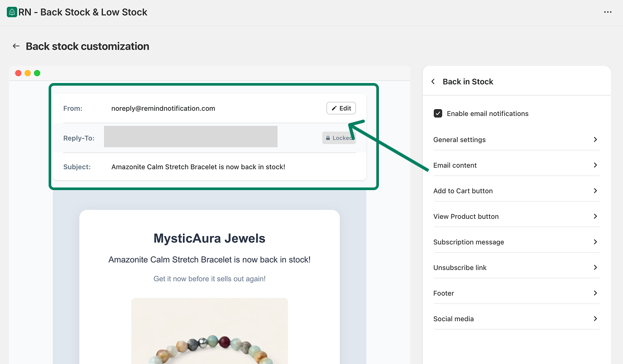This screenshot has height=364, width=623.
Task: Expand General settings section
Action: pos(516,139)
